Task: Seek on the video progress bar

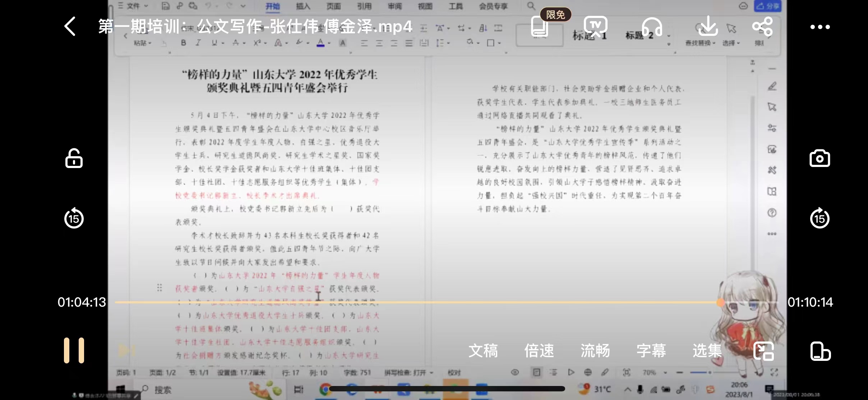Action: click(x=446, y=302)
